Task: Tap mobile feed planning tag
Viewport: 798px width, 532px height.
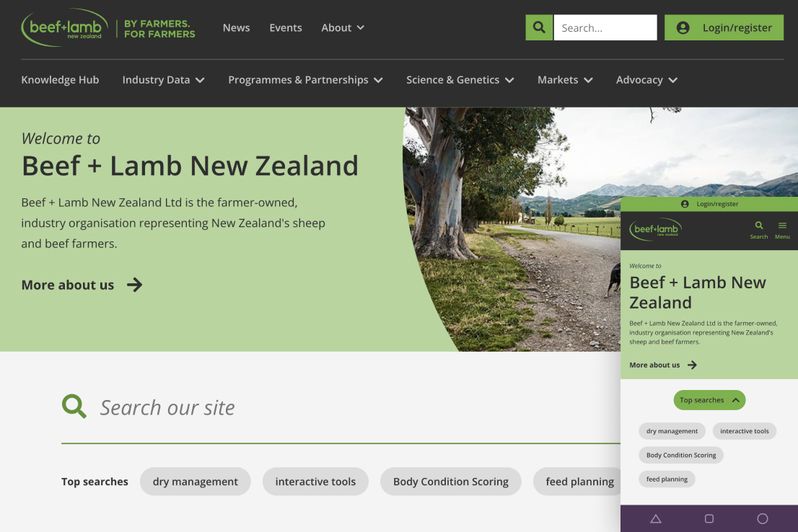Action: coord(667,479)
